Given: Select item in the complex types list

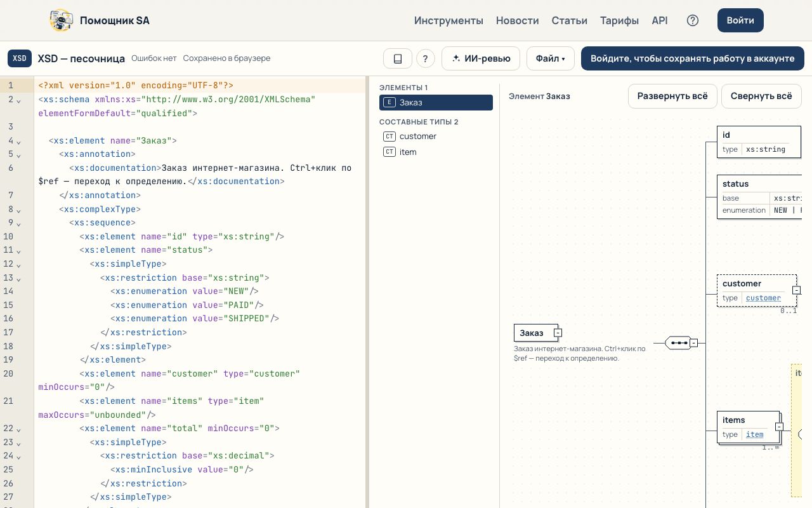Looking at the screenshot, I should (436, 152).
